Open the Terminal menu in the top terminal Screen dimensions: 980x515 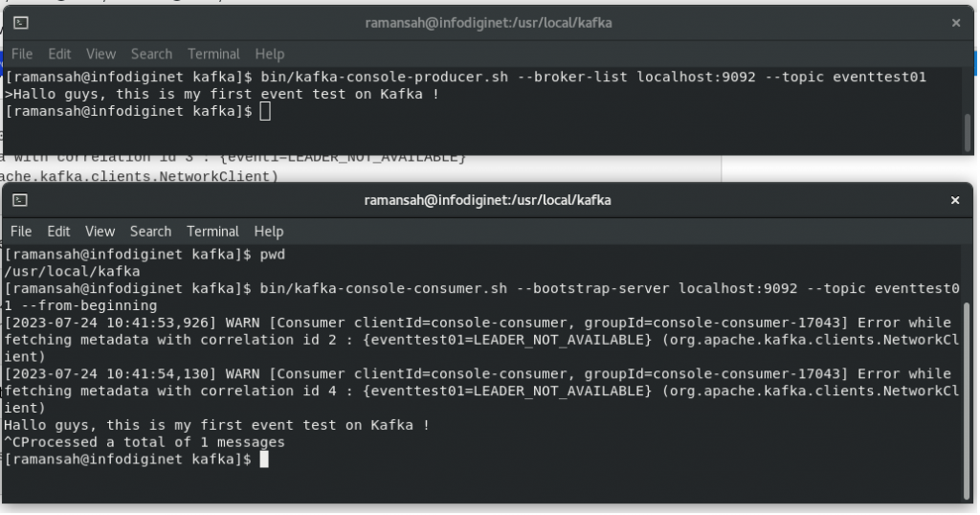(x=213, y=55)
